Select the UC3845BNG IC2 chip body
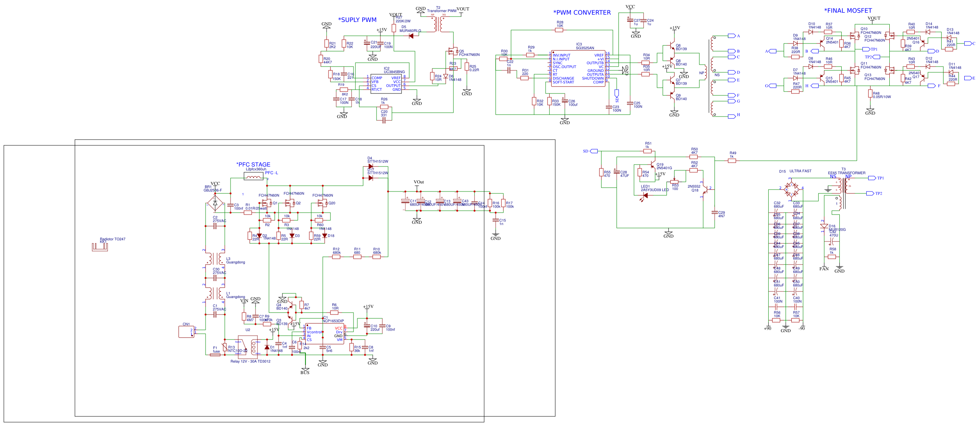The image size is (980, 426). pos(386,83)
